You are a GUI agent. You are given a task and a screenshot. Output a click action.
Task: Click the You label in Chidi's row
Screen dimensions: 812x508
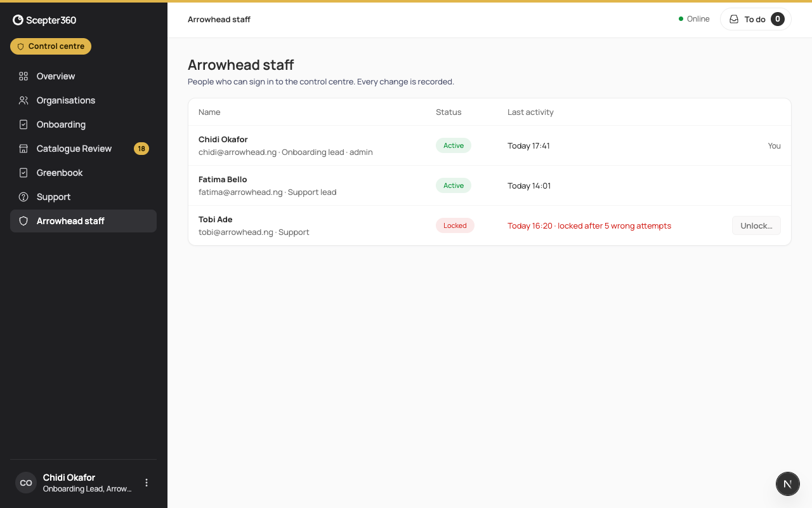pos(774,146)
